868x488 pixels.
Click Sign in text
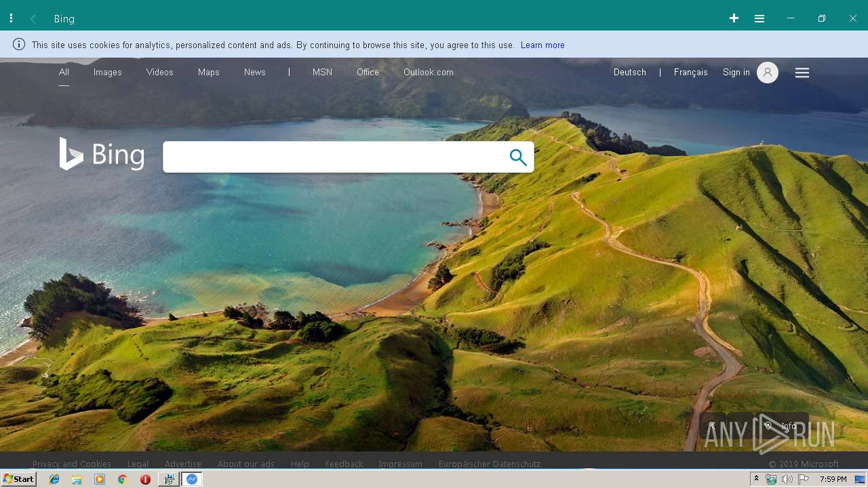[736, 73]
